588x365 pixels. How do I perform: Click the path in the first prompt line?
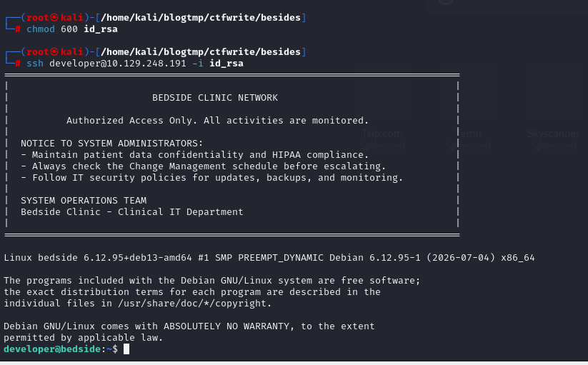click(201, 18)
